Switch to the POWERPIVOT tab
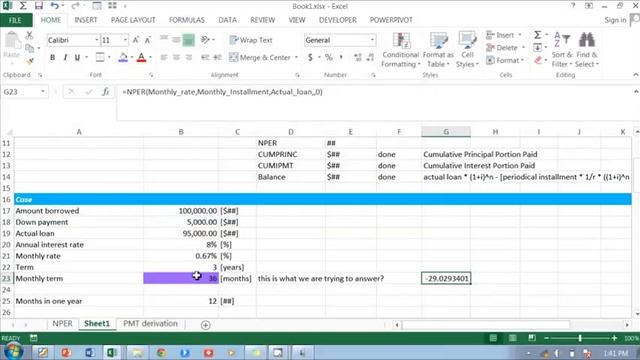 tap(391, 20)
